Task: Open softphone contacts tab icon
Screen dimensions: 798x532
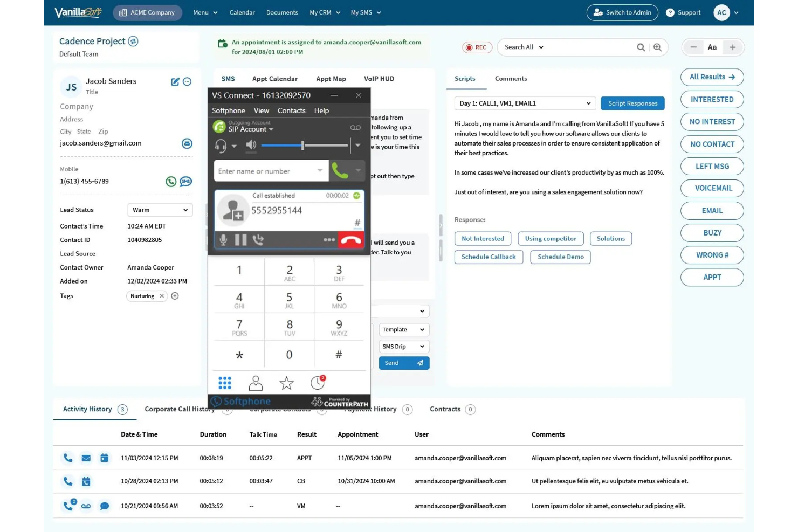Action: [x=256, y=383]
